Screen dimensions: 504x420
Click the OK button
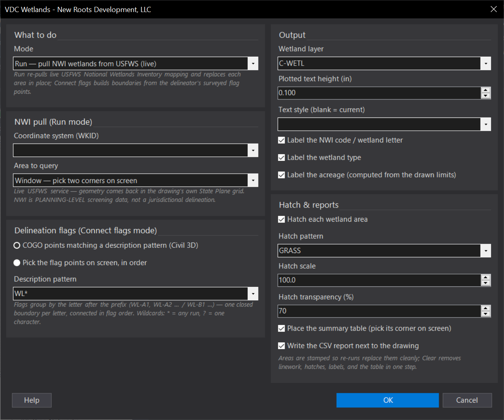pos(388,400)
